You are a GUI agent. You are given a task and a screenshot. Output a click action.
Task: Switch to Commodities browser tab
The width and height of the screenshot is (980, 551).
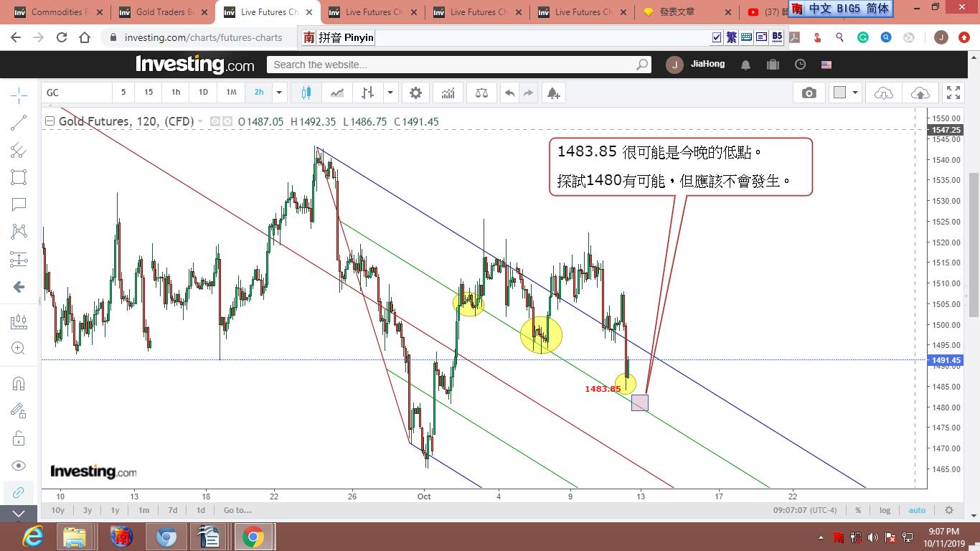59,12
